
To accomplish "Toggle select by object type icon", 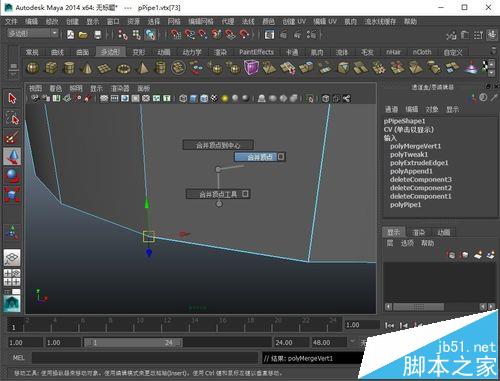I will [136, 34].
